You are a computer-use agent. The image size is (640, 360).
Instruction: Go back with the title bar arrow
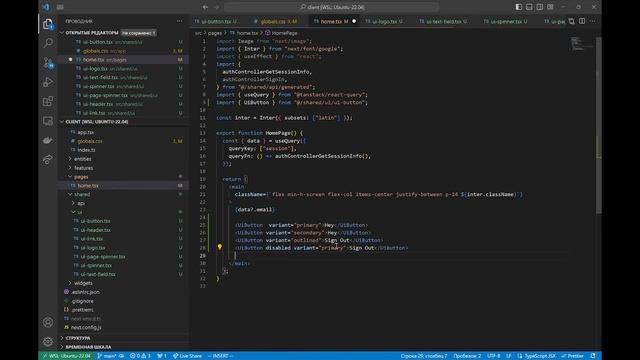(205, 7)
